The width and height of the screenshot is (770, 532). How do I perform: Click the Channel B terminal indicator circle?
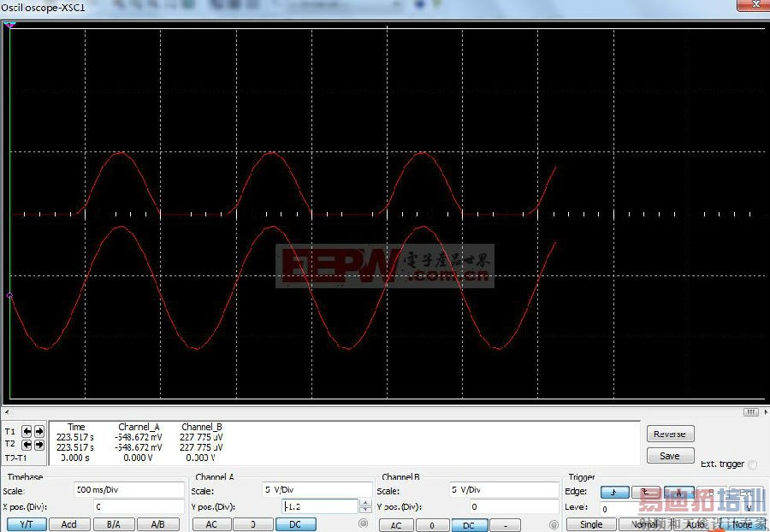tap(554, 524)
